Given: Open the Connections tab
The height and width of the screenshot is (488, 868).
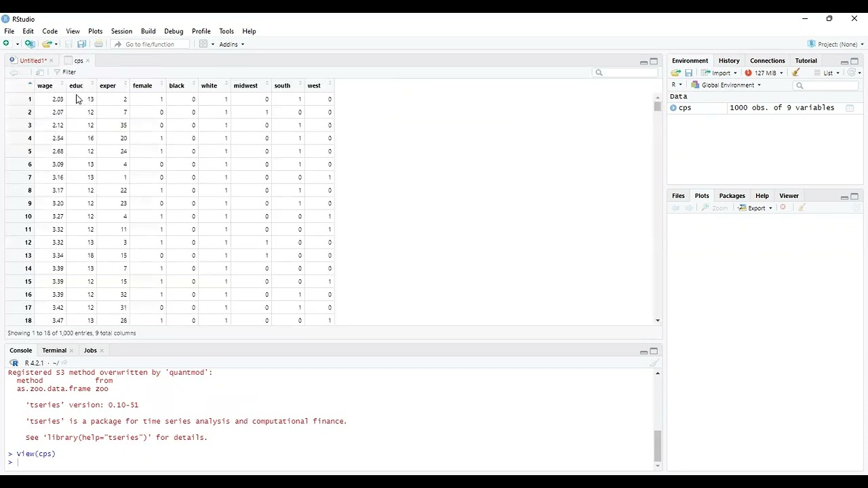Looking at the screenshot, I should [767, 61].
